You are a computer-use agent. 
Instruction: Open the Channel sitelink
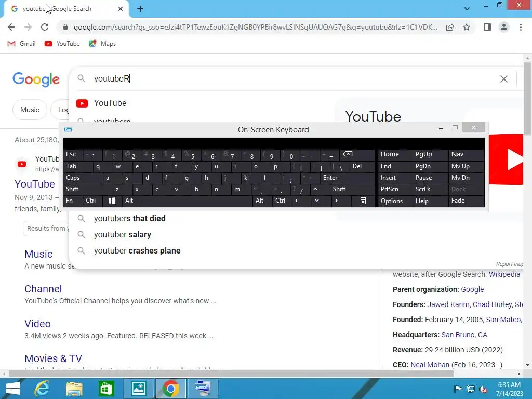[43, 289]
